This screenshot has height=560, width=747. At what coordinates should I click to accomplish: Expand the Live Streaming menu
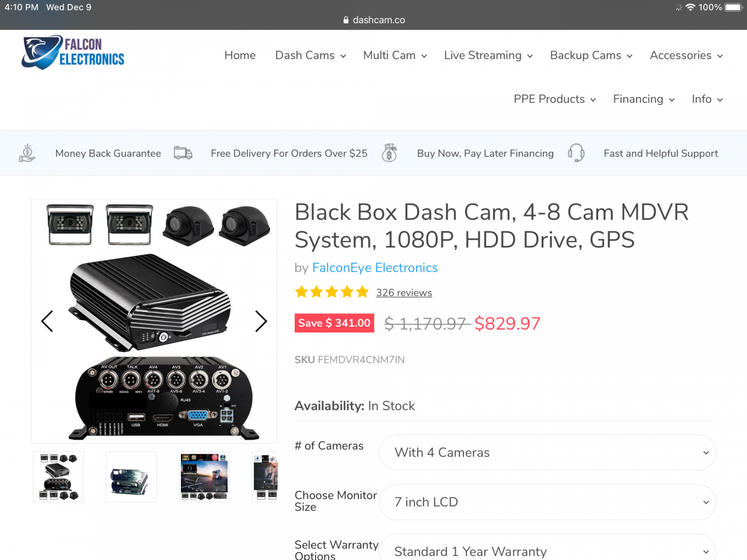[x=488, y=55]
